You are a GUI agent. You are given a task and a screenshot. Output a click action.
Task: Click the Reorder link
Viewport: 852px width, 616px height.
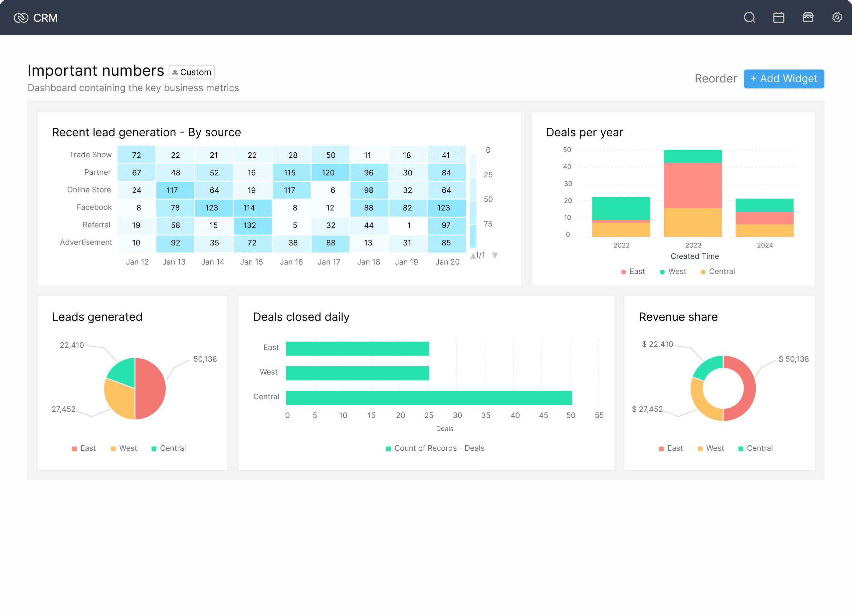pos(716,78)
